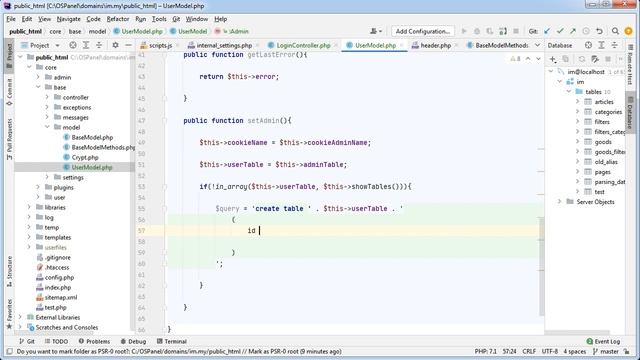The image size is (640, 360).
Task: Open BaseModel.php in Project tree
Action: click(92, 137)
